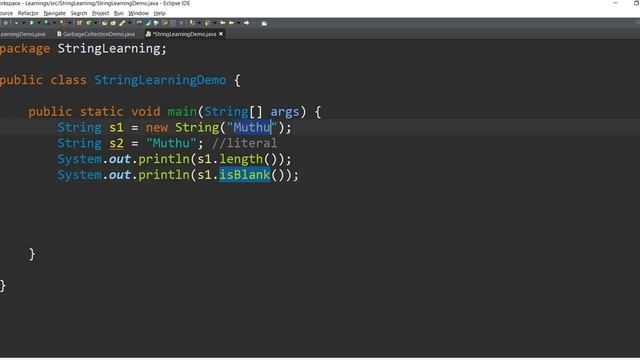Click the New Java Class icon
Viewport: 640px width, 360px height.
tap(89, 23)
